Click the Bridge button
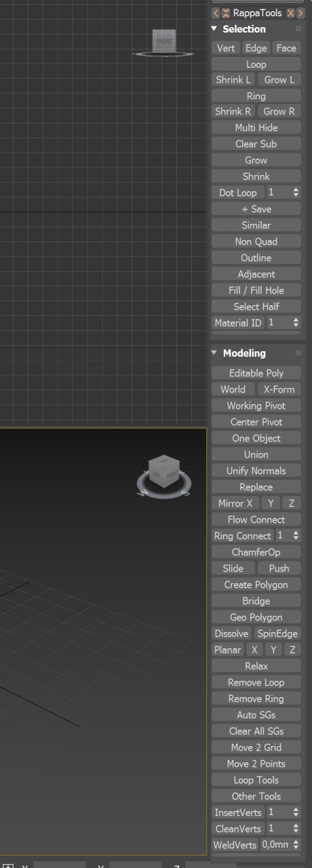This screenshot has width=312, height=868. 256,601
